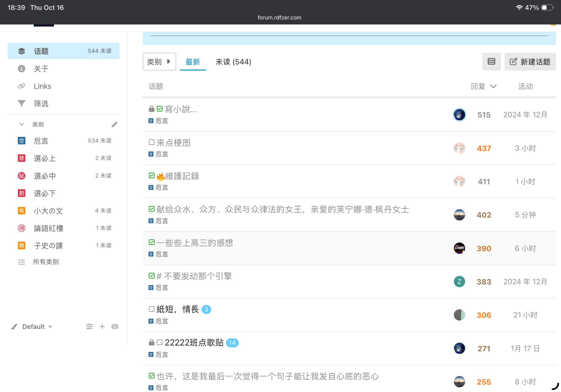Click the funnel filter icon 筛选
The height and width of the screenshot is (392, 561).
(22, 103)
